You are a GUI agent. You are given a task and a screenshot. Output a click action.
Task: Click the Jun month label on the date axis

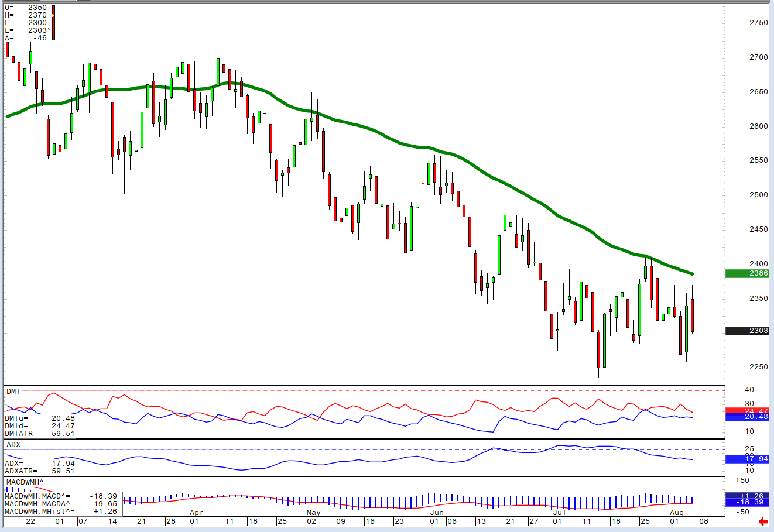436,512
